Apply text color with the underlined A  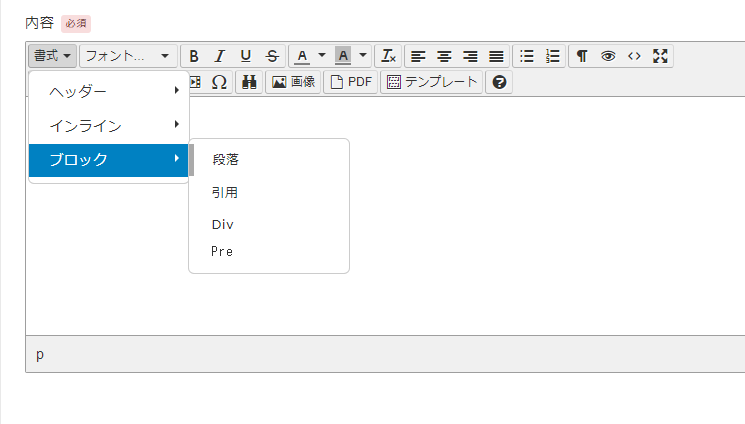tap(302, 56)
